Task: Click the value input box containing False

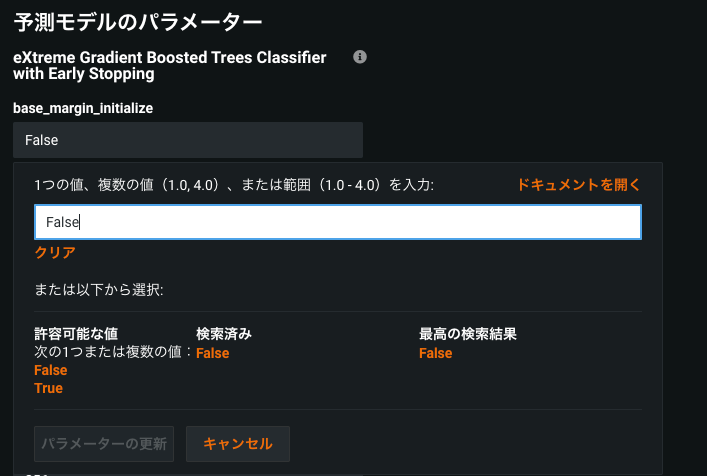Action: [x=337, y=223]
